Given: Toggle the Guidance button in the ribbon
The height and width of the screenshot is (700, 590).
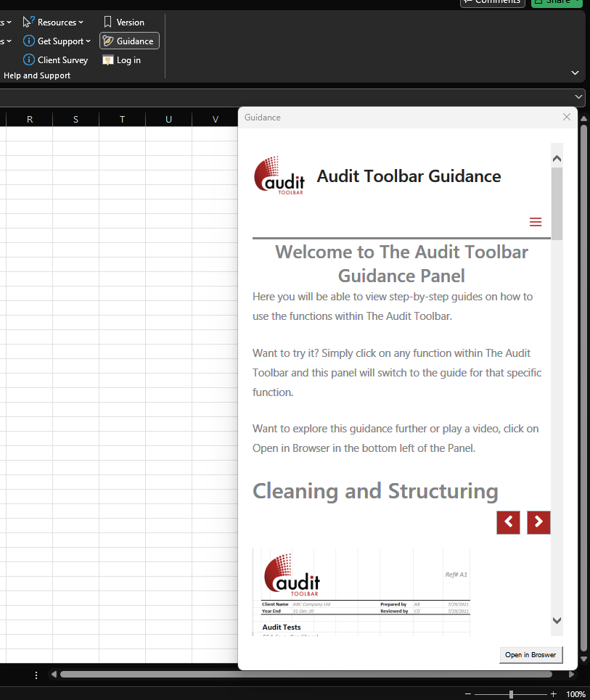Looking at the screenshot, I should (x=129, y=41).
